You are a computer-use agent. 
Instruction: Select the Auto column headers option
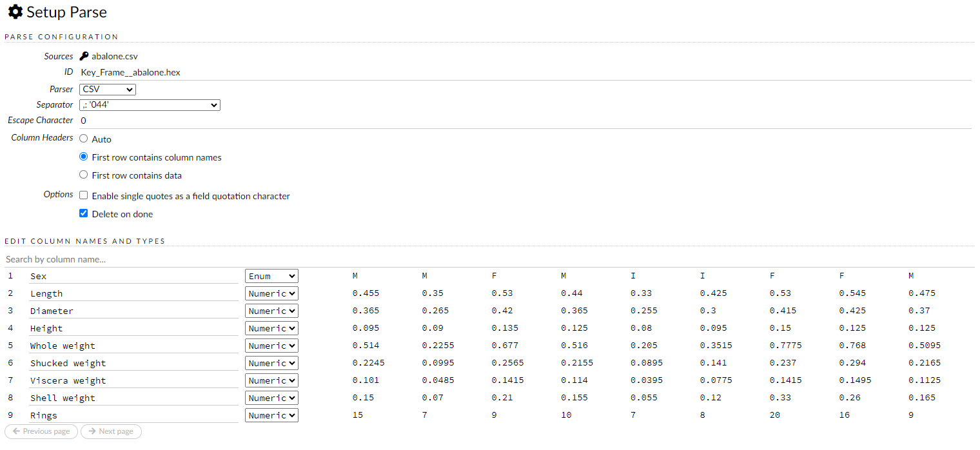(x=83, y=138)
